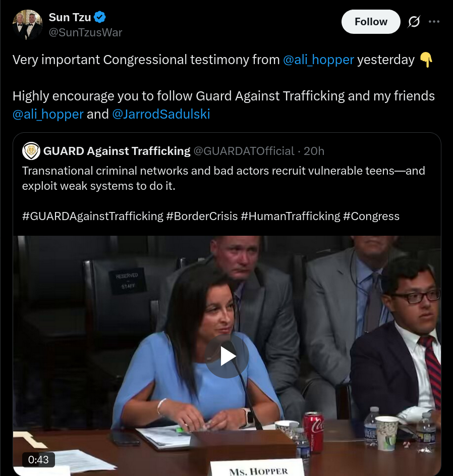Open the quoted post's 20h timestamp
This screenshot has width=453, height=476.
314,151
